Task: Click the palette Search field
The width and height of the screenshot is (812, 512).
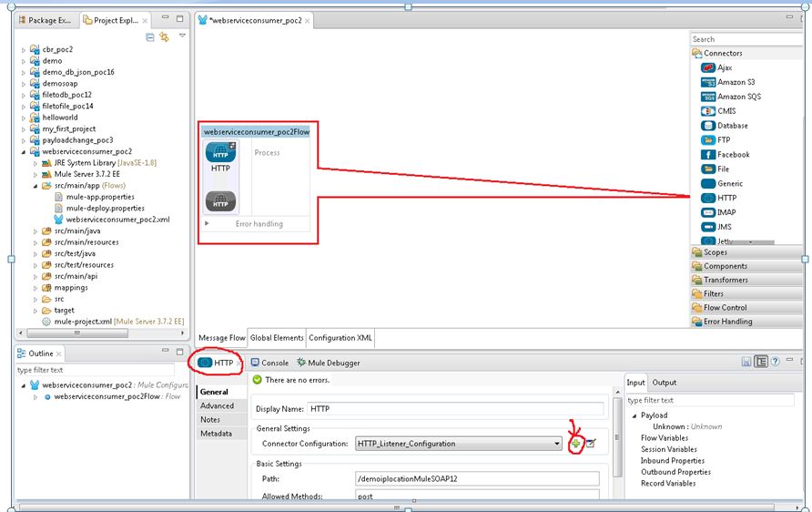Action: tap(746, 39)
